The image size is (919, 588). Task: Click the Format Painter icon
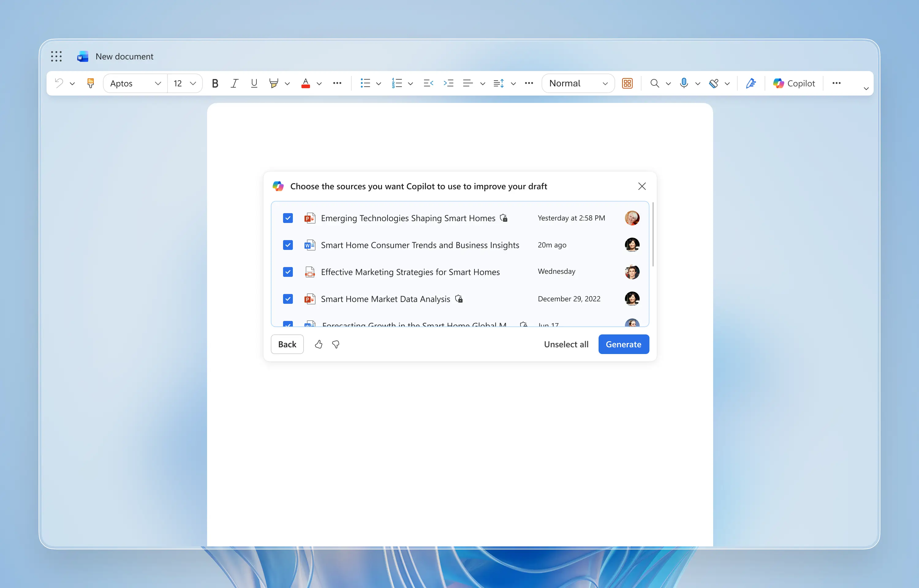[x=90, y=83]
